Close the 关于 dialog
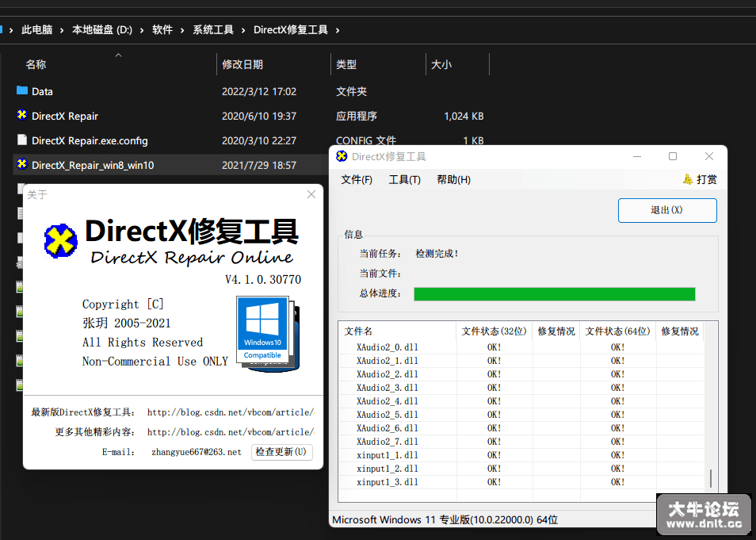 311,194
